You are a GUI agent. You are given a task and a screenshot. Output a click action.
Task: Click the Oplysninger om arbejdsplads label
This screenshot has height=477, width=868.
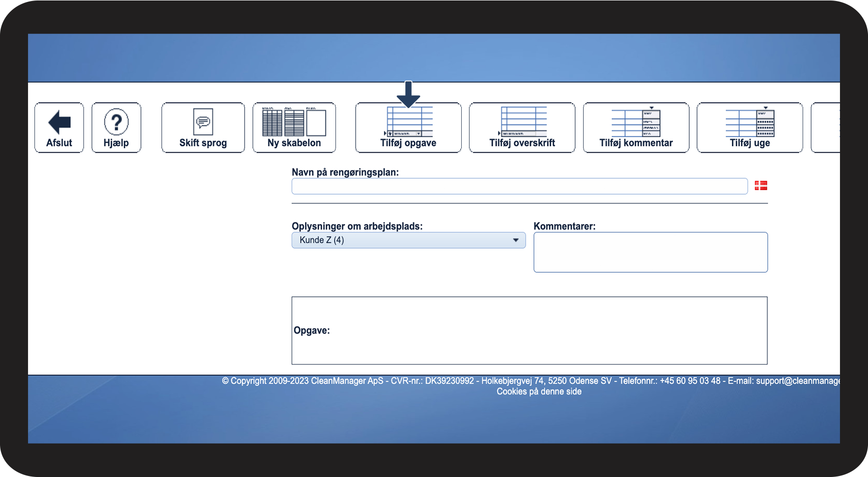tap(357, 226)
